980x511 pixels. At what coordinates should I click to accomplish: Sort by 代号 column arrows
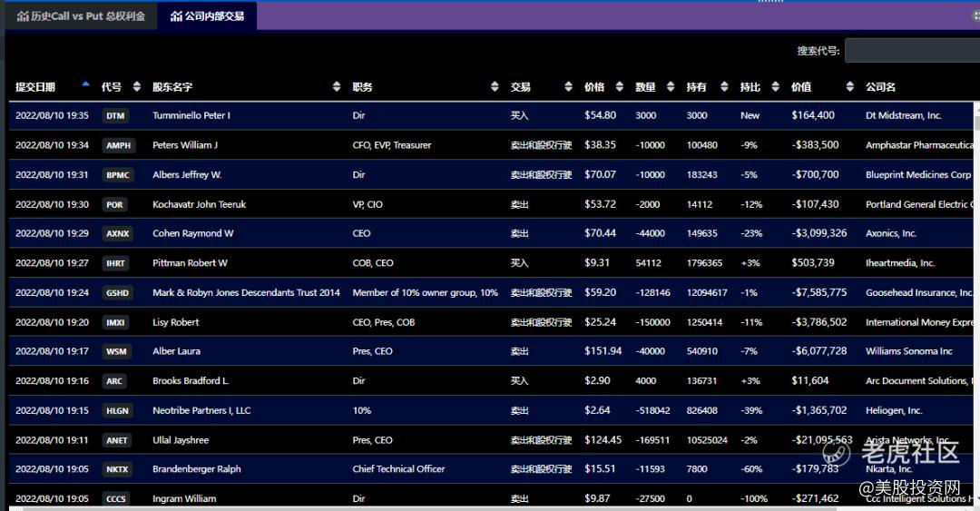click(136, 87)
